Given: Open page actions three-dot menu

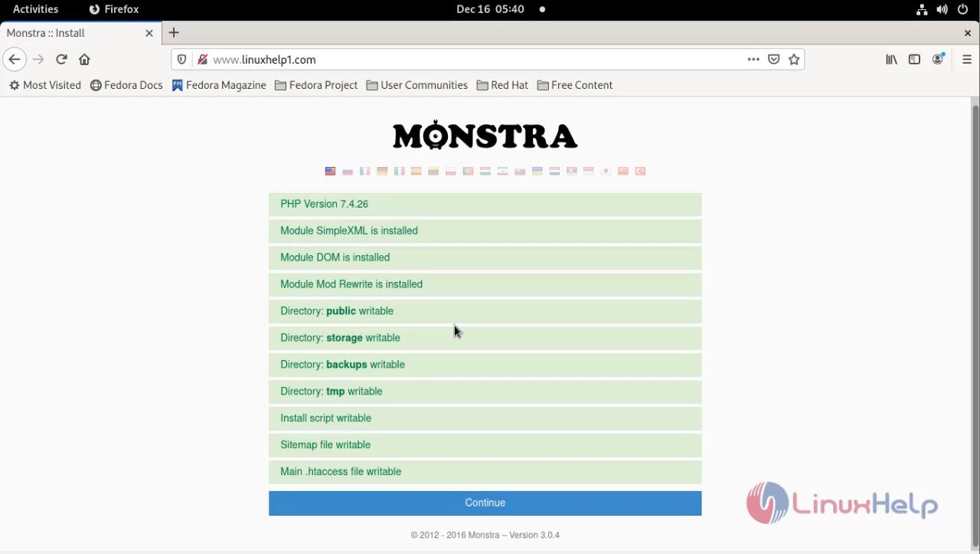Looking at the screenshot, I should (753, 59).
